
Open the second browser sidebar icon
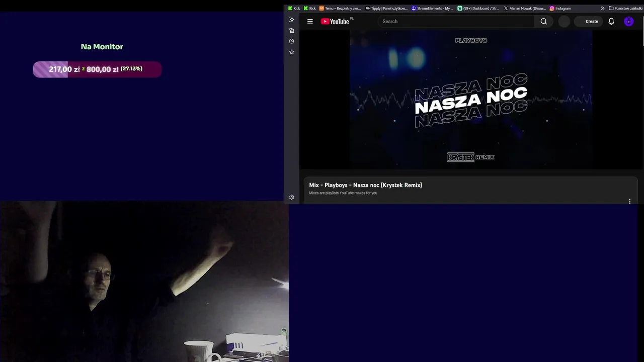coord(291,31)
